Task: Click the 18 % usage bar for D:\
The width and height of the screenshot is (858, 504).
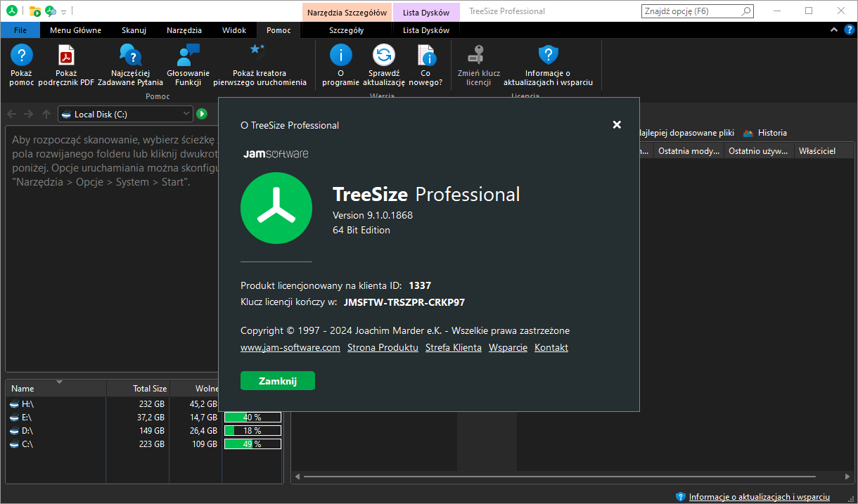Action: 252,431
